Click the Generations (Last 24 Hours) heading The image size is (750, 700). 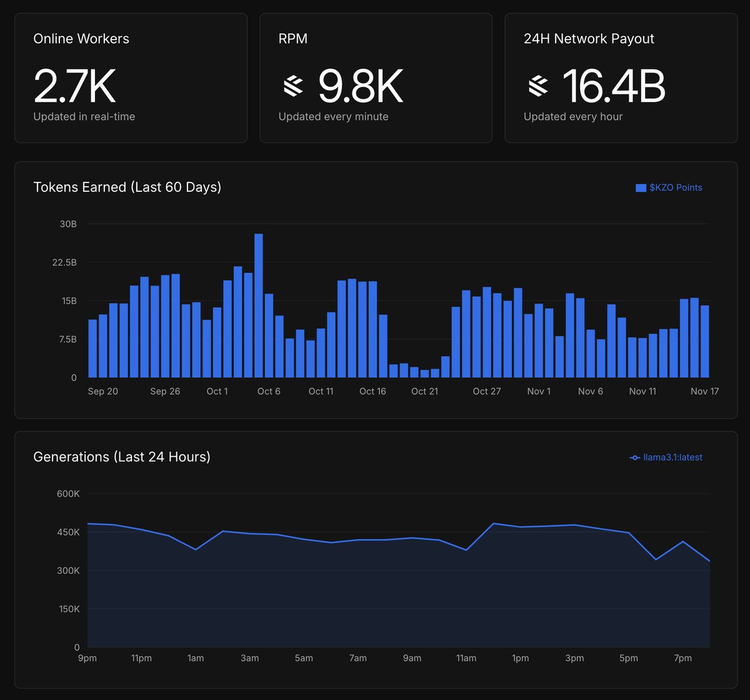[x=122, y=457]
